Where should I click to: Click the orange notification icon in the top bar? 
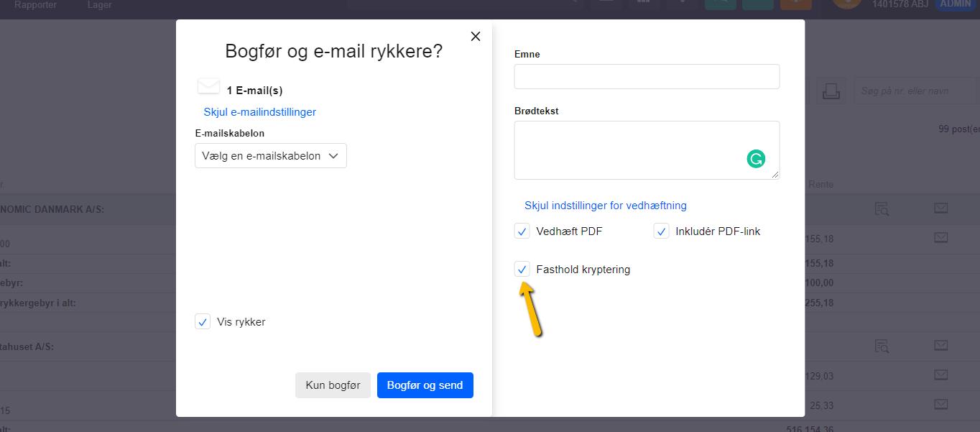point(798,4)
